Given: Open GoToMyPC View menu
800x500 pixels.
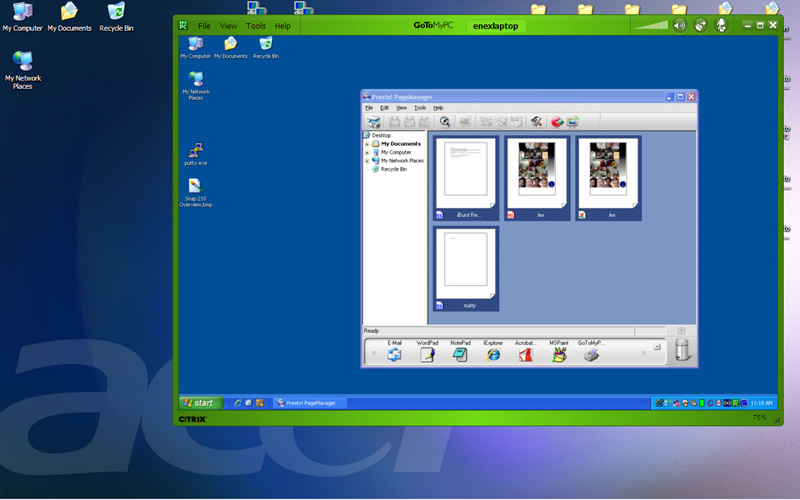Looking at the screenshot, I should pyautogui.click(x=228, y=26).
